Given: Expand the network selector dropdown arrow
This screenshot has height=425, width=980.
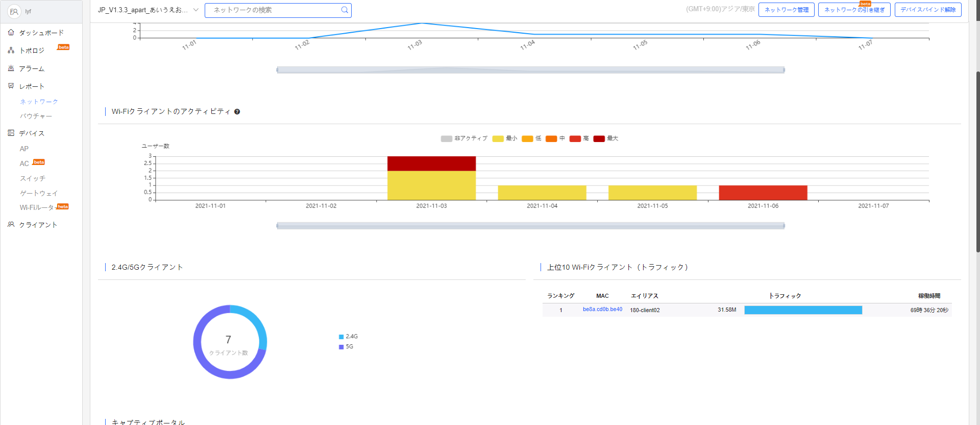Looking at the screenshot, I should [x=196, y=10].
